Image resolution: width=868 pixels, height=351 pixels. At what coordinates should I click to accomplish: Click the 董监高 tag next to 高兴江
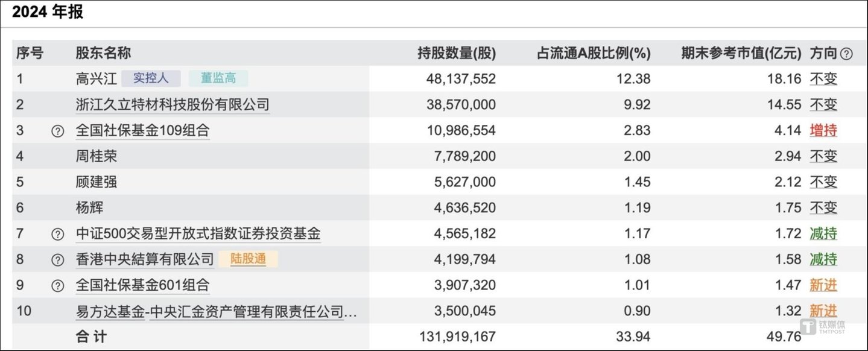coord(219,78)
